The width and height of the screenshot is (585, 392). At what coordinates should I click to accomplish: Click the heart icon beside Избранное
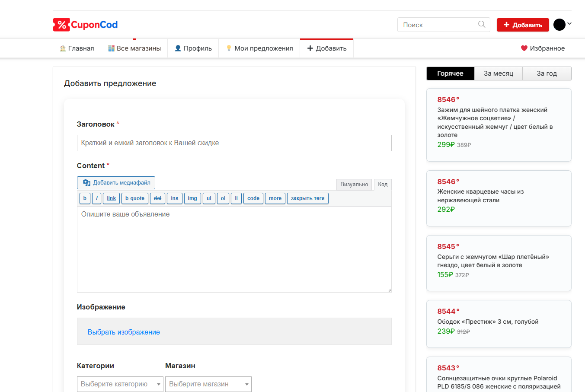(x=524, y=48)
